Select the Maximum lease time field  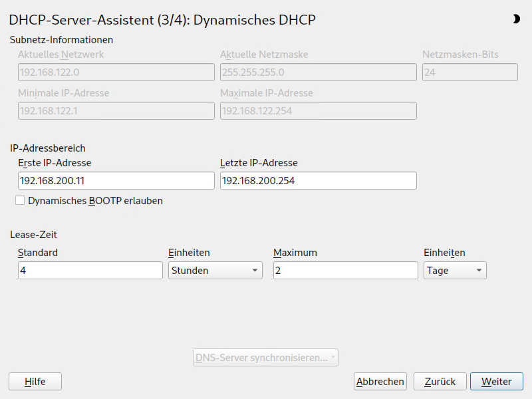(x=345, y=271)
